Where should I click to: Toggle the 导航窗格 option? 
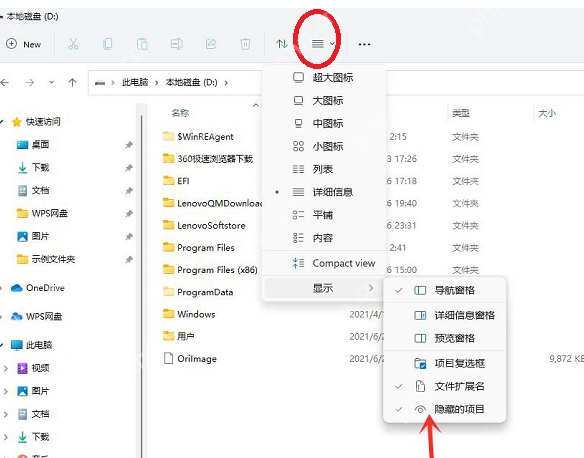click(x=445, y=290)
